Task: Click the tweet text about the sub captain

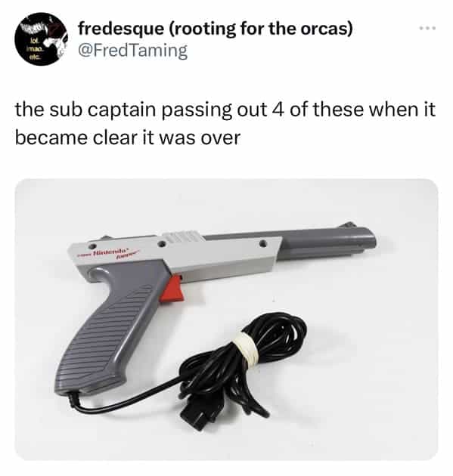Action: (x=225, y=124)
